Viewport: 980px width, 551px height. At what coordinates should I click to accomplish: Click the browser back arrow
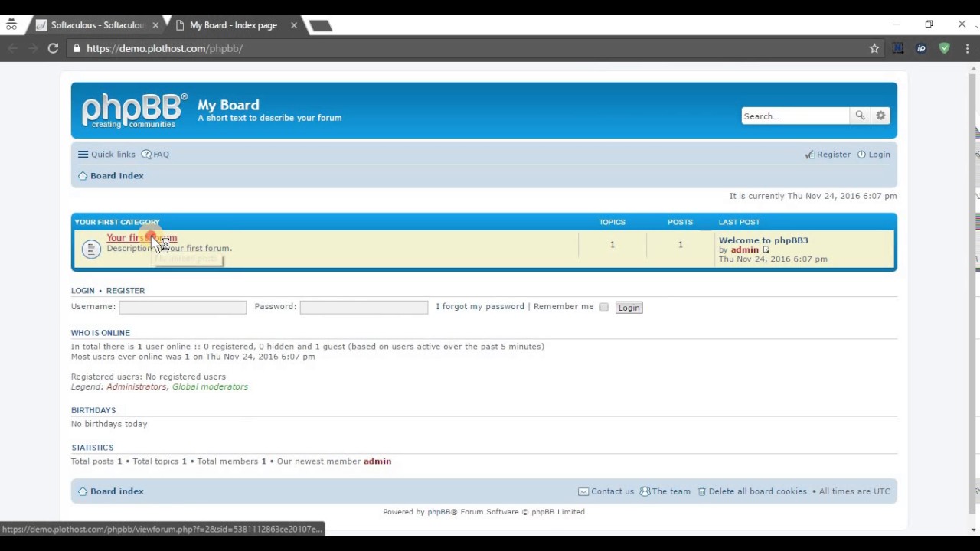pos(12,48)
